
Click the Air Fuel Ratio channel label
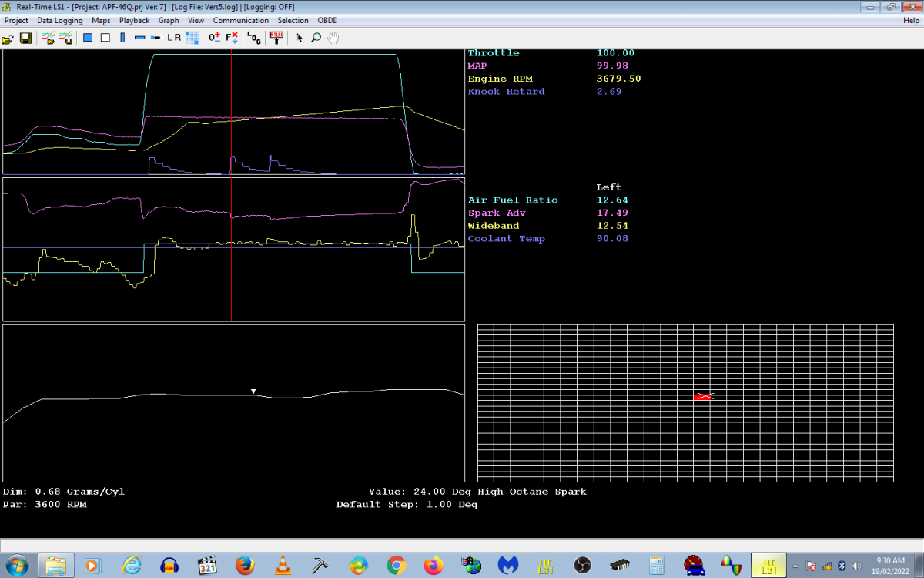point(513,200)
